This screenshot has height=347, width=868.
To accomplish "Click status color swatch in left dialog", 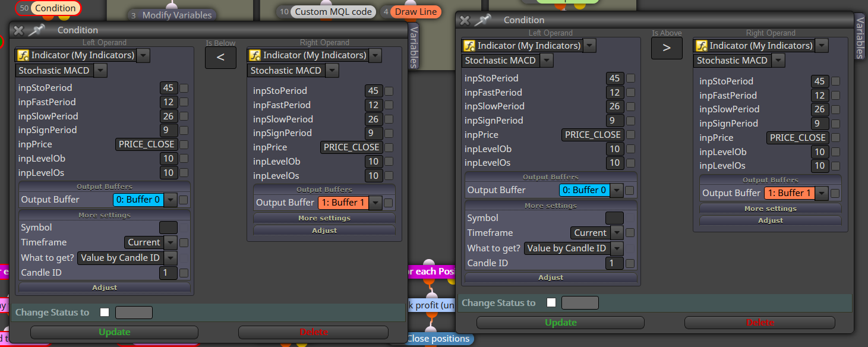I will [134, 313].
